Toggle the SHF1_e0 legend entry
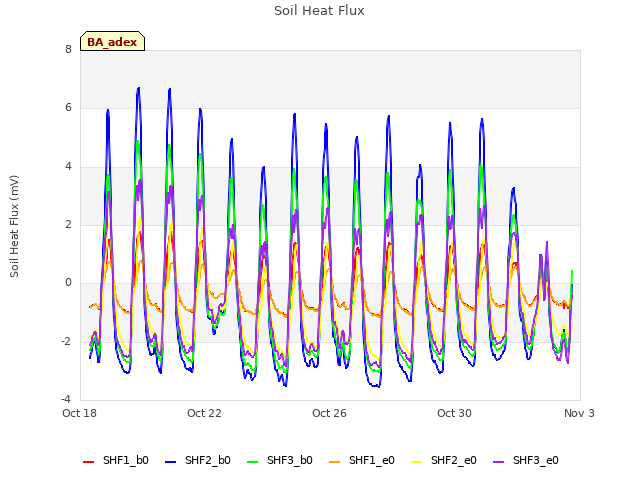This screenshot has height=480, width=640. pyautogui.click(x=362, y=460)
